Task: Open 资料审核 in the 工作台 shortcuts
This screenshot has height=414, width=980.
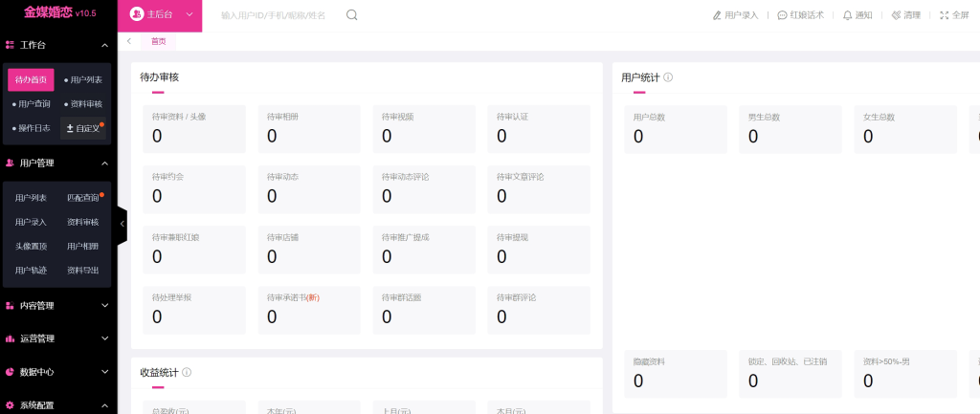Action: click(83, 104)
